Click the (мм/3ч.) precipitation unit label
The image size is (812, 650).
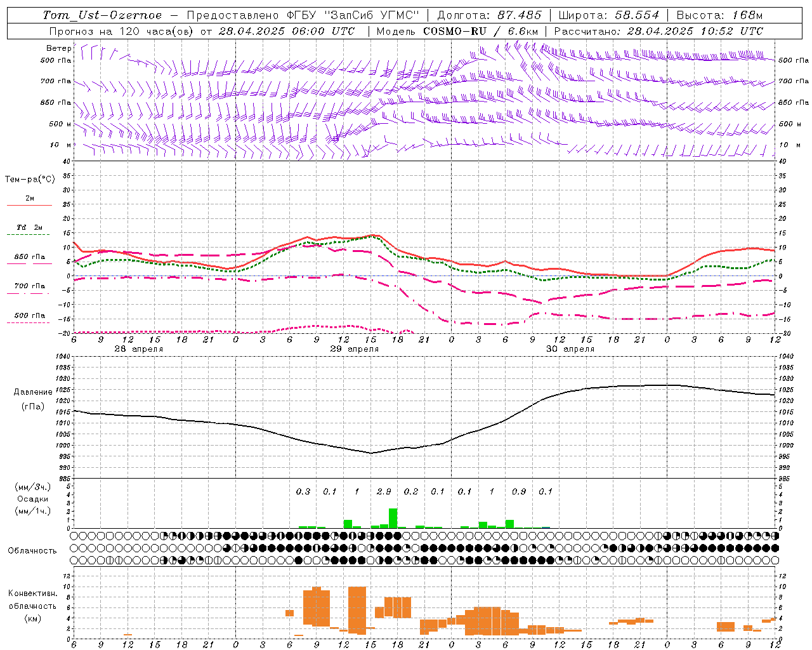click(x=33, y=487)
